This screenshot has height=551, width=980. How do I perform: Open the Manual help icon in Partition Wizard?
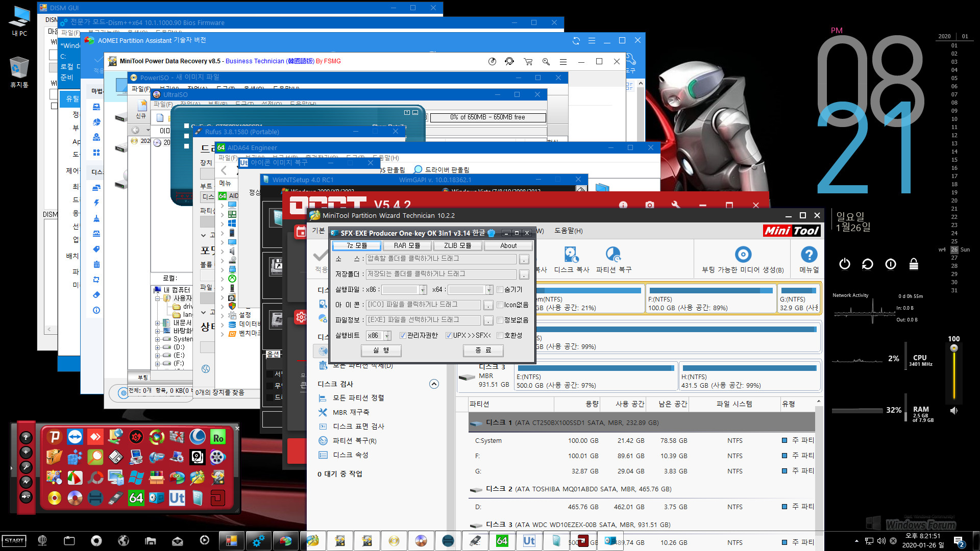[809, 260]
